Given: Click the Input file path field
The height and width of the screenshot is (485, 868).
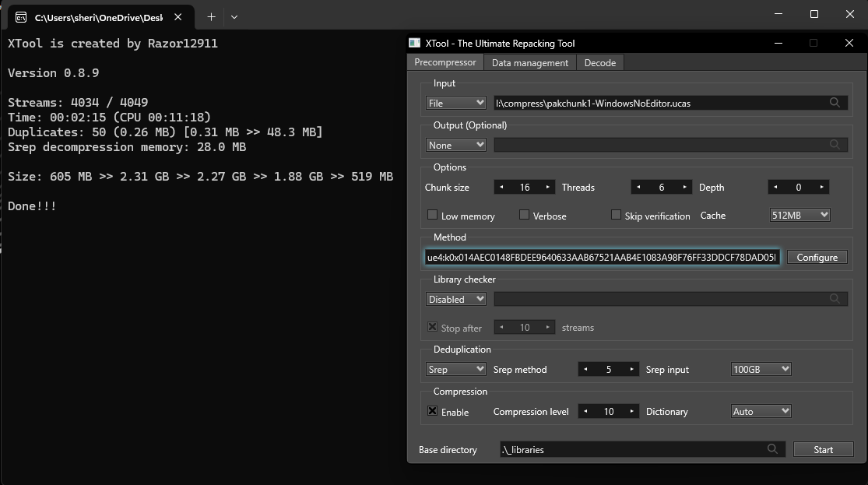Looking at the screenshot, I should 670,103.
